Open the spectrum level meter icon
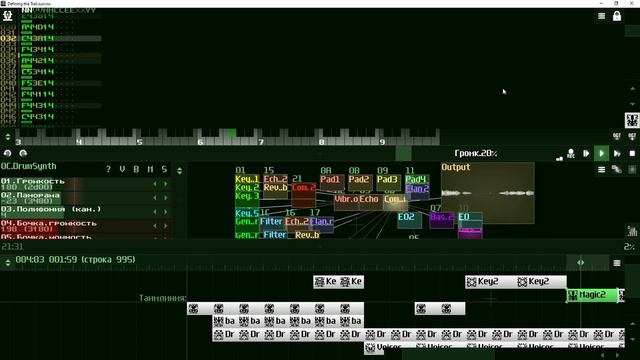Viewport: 640px width, 360px height. click(x=632, y=231)
